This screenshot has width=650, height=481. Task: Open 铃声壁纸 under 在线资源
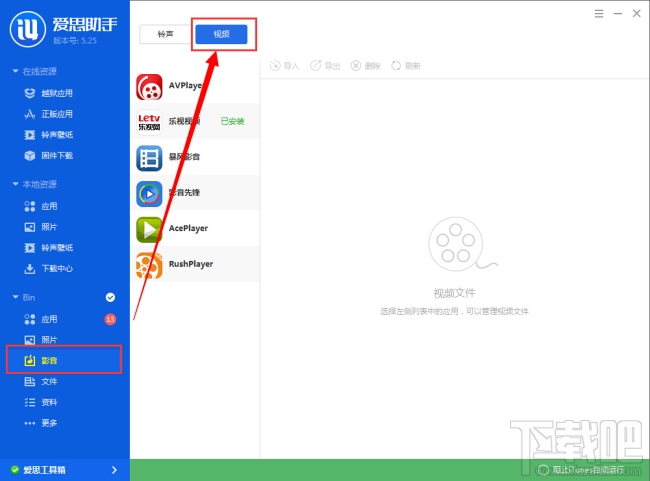(x=57, y=135)
